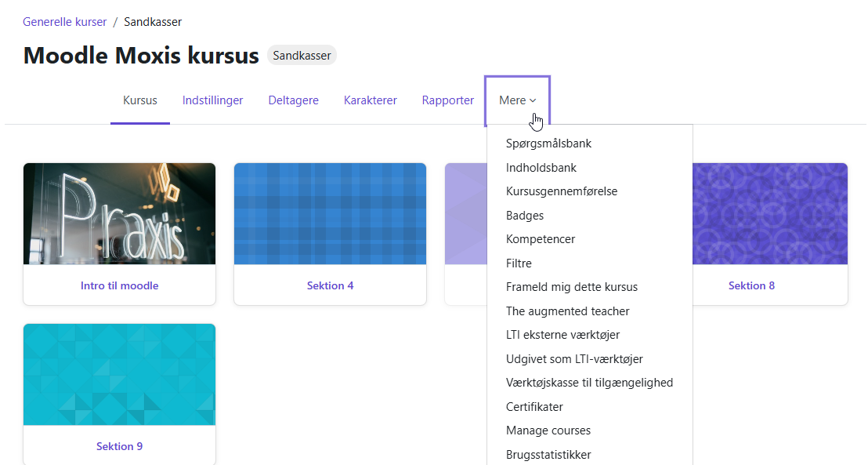Expand the Mere dropdown menu
868x465 pixels.
(x=516, y=100)
